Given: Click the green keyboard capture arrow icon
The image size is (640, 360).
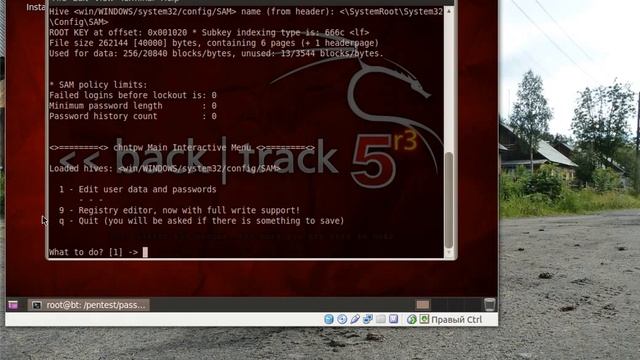Looking at the screenshot, I should [x=424, y=319].
